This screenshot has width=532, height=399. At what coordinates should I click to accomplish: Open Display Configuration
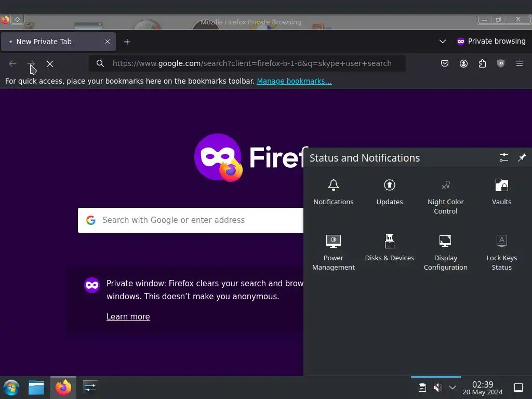coord(445,252)
